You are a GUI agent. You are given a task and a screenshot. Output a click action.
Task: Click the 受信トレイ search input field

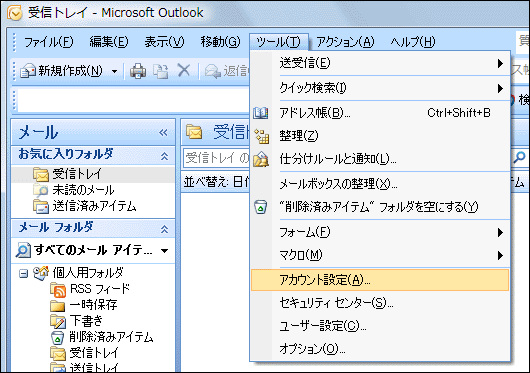click(216, 158)
